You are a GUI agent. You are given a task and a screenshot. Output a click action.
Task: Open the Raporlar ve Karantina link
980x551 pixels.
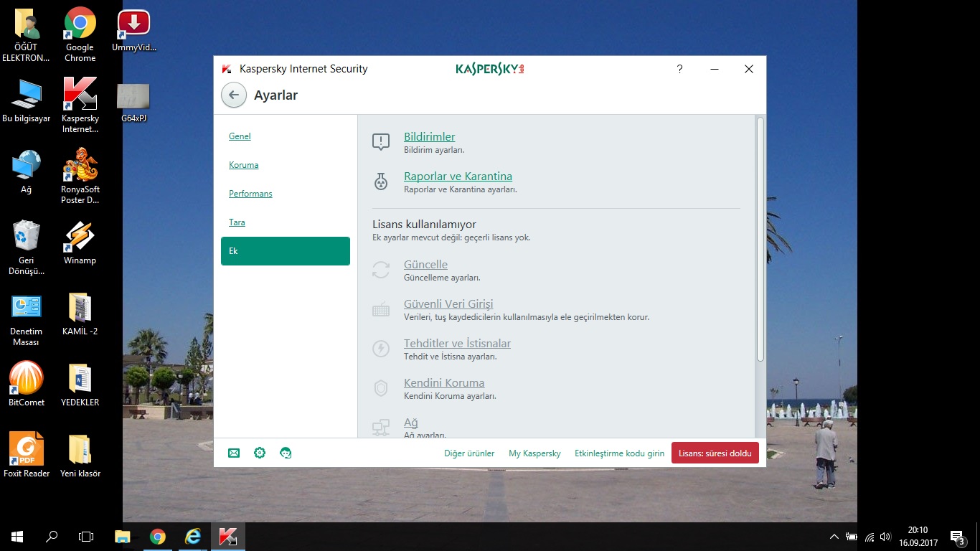[x=458, y=176]
